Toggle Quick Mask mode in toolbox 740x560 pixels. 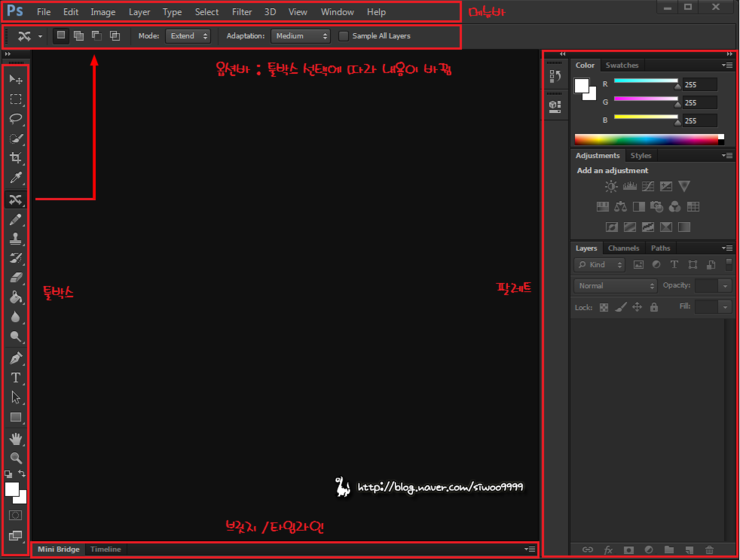coord(16,515)
